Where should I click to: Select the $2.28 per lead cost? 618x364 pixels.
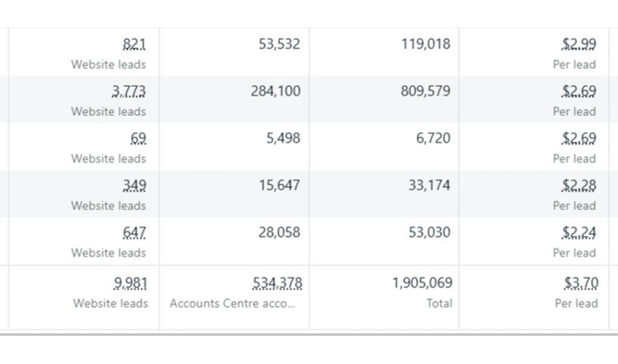pyautogui.click(x=579, y=185)
